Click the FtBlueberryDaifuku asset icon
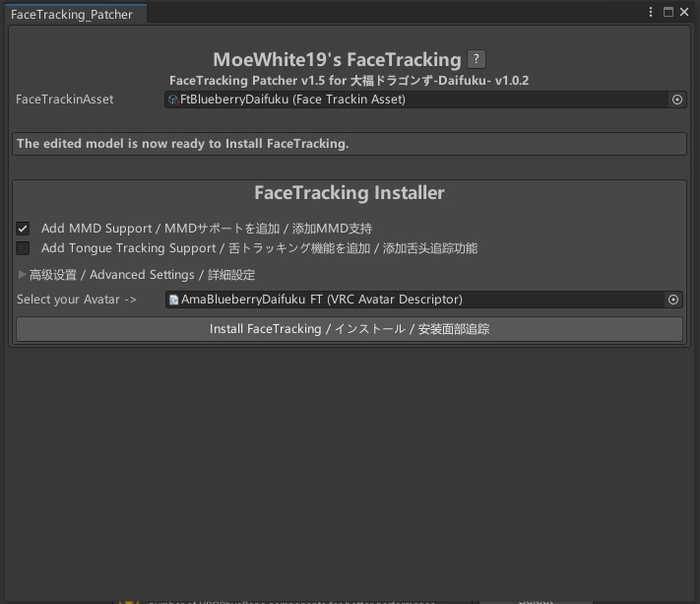 (173, 100)
